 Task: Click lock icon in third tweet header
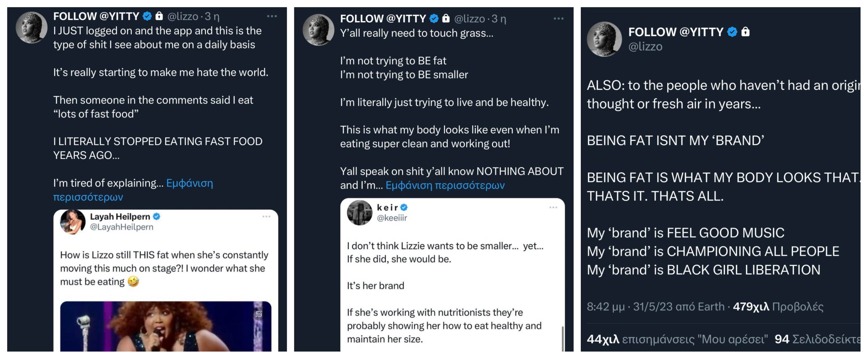tap(745, 32)
